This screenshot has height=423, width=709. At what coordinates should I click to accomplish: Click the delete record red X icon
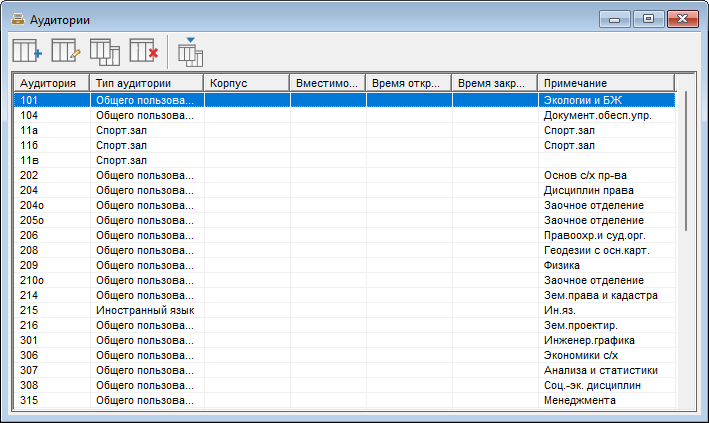[x=144, y=50]
